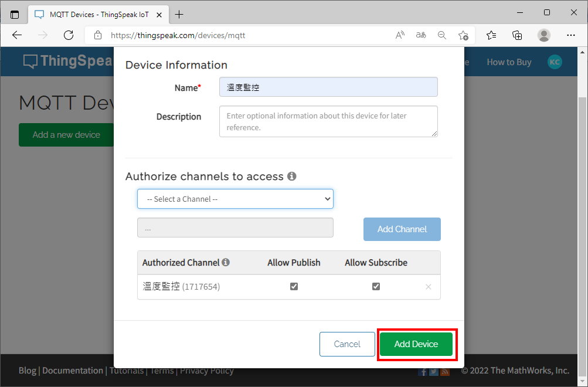Click the Description text area
The image size is (588, 387).
click(x=328, y=121)
